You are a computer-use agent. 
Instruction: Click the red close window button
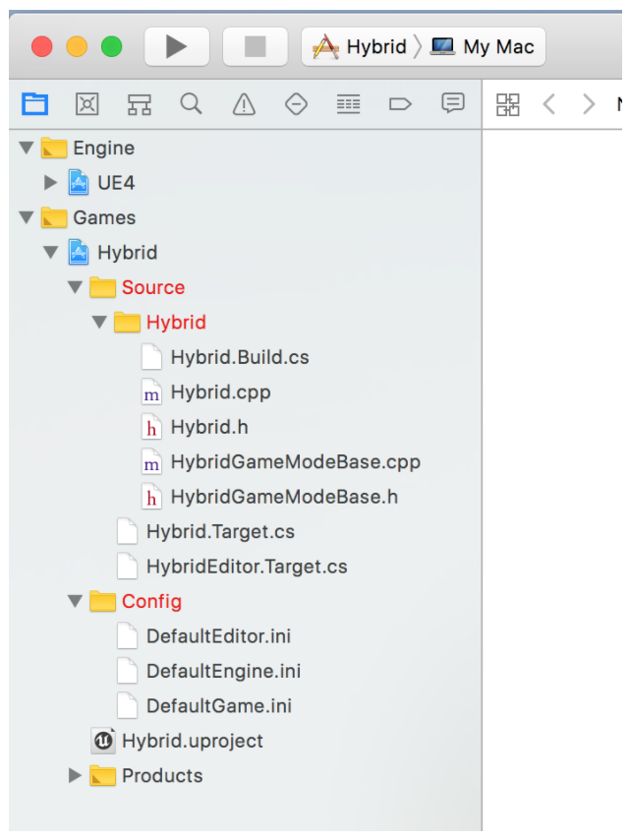pyautogui.click(x=41, y=46)
